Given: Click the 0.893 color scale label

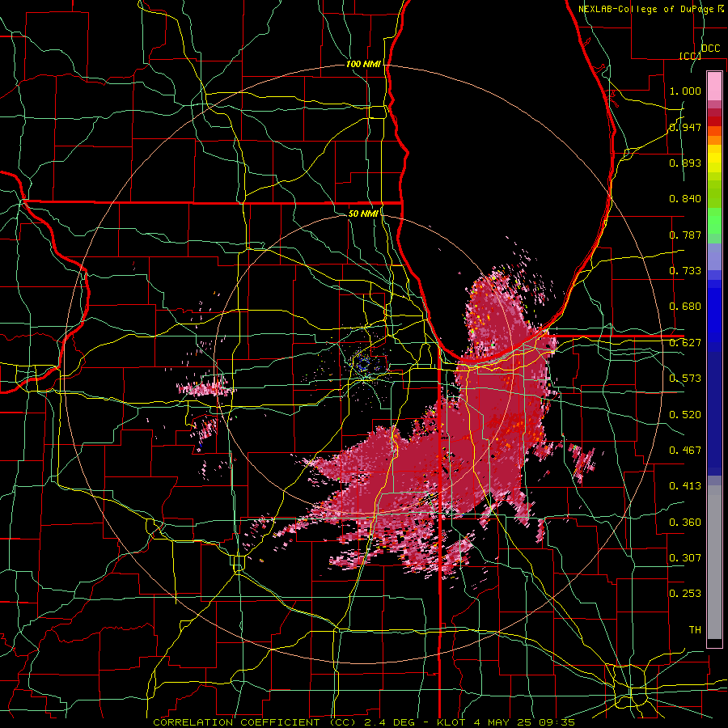Looking at the screenshot, I should (685, 163).
